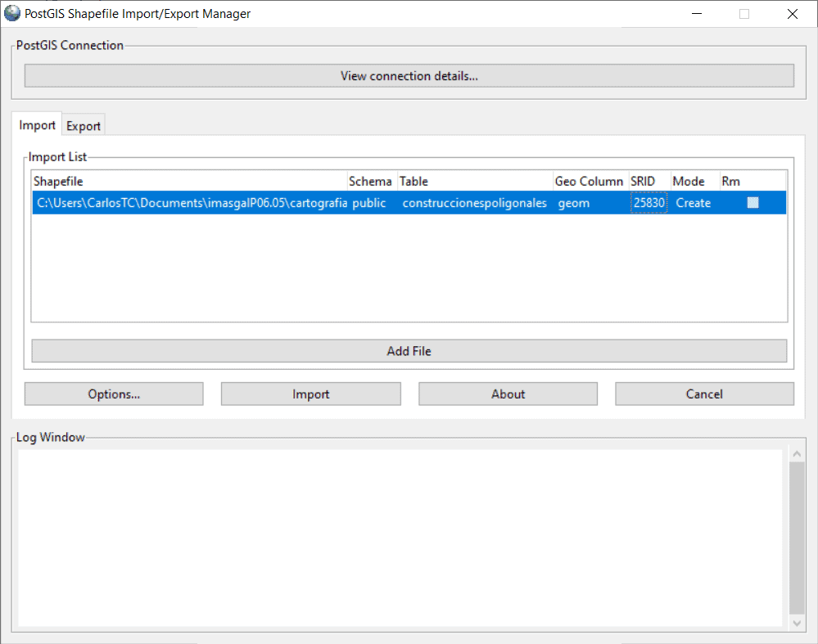Viewport: 818px width, 644px height.
Task: Edit the SRID field showing 25830
Action: pyautogui.click(x=649, y=203)
